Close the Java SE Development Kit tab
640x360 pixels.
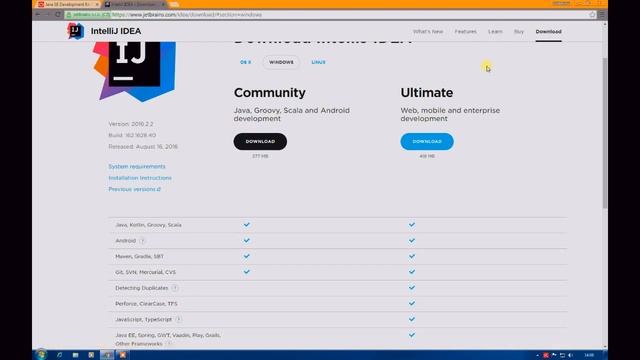point(97,4)
